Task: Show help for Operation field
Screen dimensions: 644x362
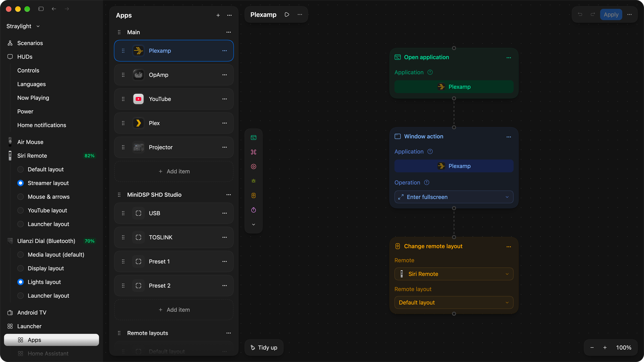Action: point(427,183)
